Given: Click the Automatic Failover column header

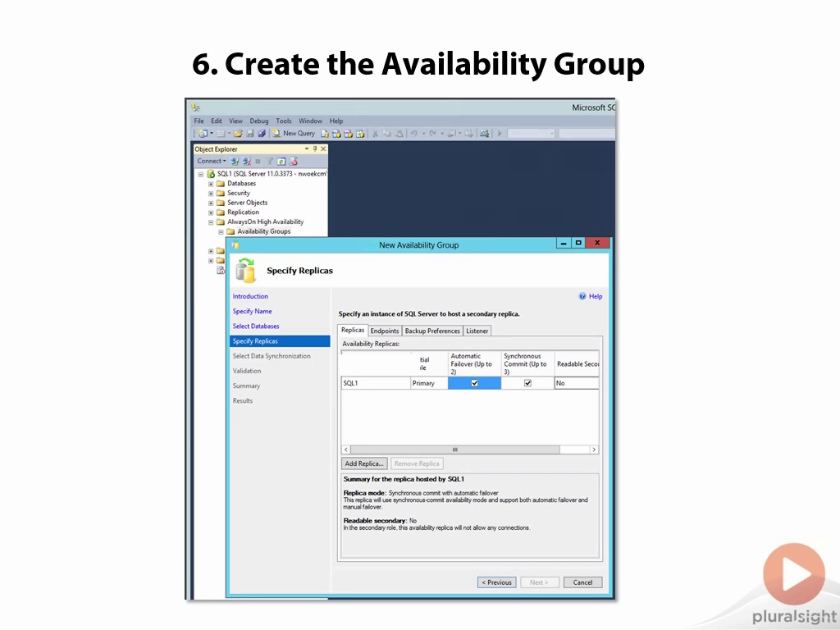Looking at the screenshot, I should click(x=474, y=363).
